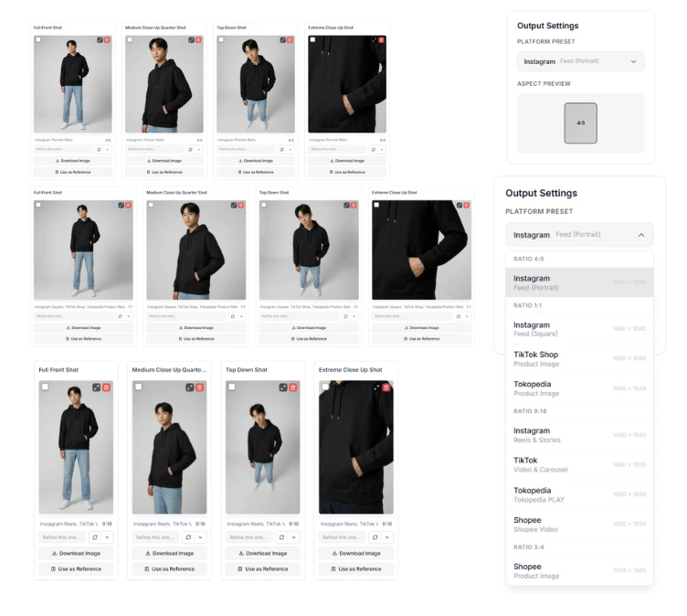Check the 1:1 Extreme Close Up Shot checkbox

pos(376,205)
